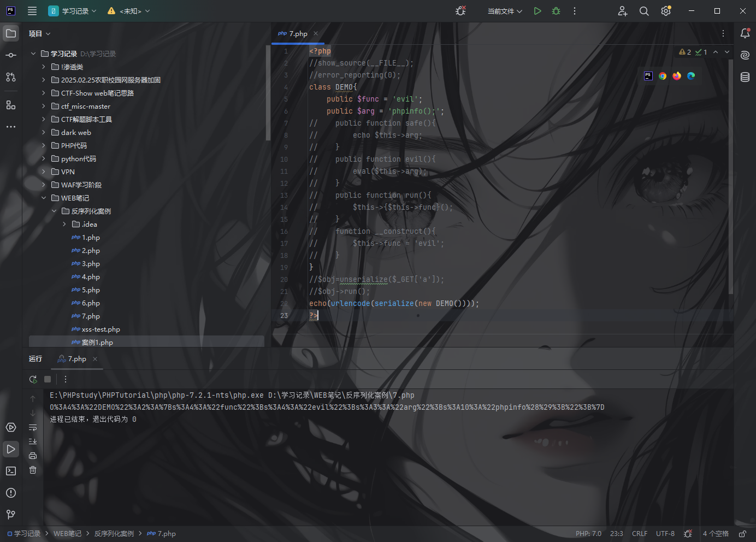Open file in Edge browser
The height and width of the screenshot is (542, 756).
point(691,76)
